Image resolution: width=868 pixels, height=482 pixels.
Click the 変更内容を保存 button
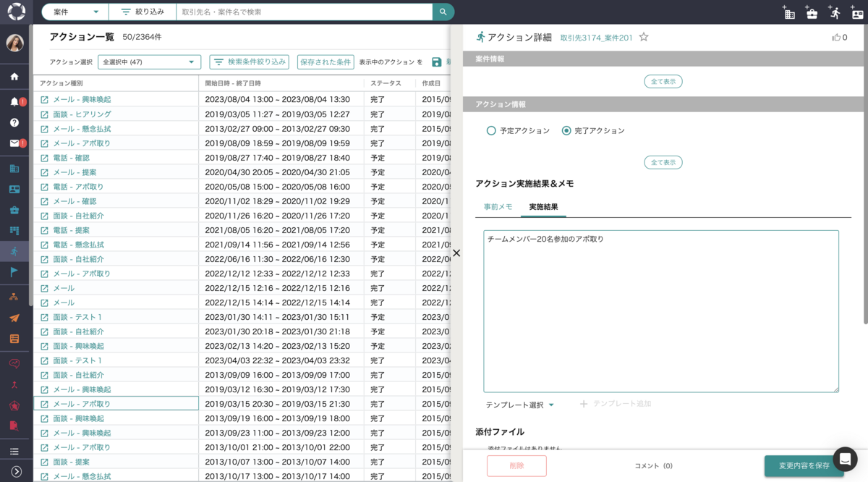tap(804, 465)
